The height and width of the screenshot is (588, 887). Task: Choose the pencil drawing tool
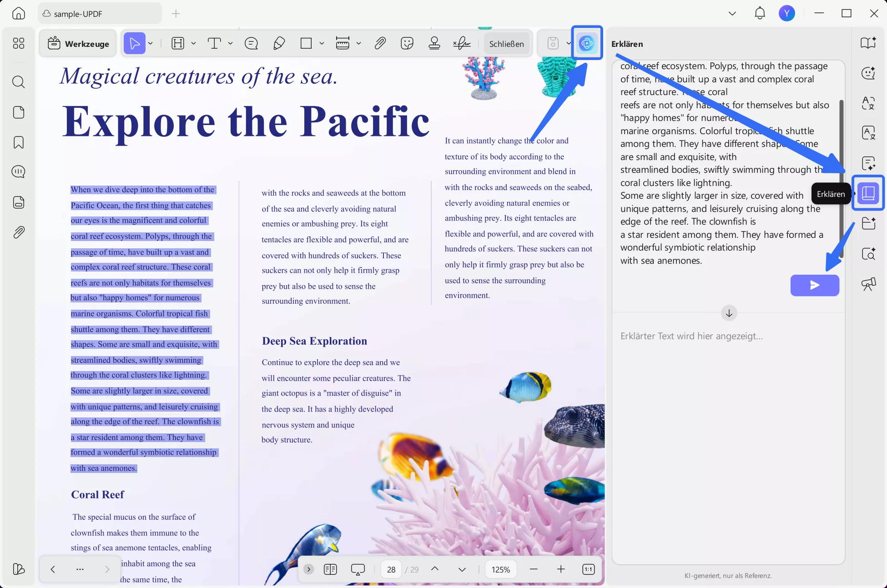click(279, 43)
